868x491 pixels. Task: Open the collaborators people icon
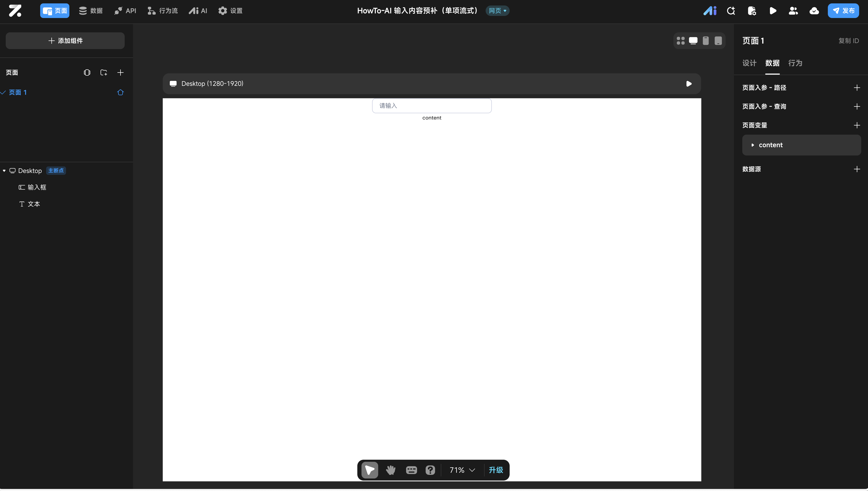(793, 11)
